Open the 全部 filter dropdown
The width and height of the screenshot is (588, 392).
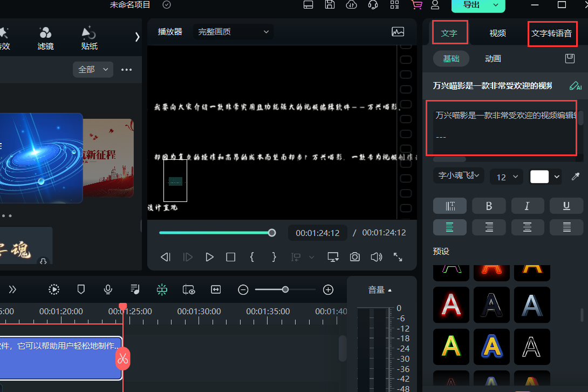click(x=93, y=69)
